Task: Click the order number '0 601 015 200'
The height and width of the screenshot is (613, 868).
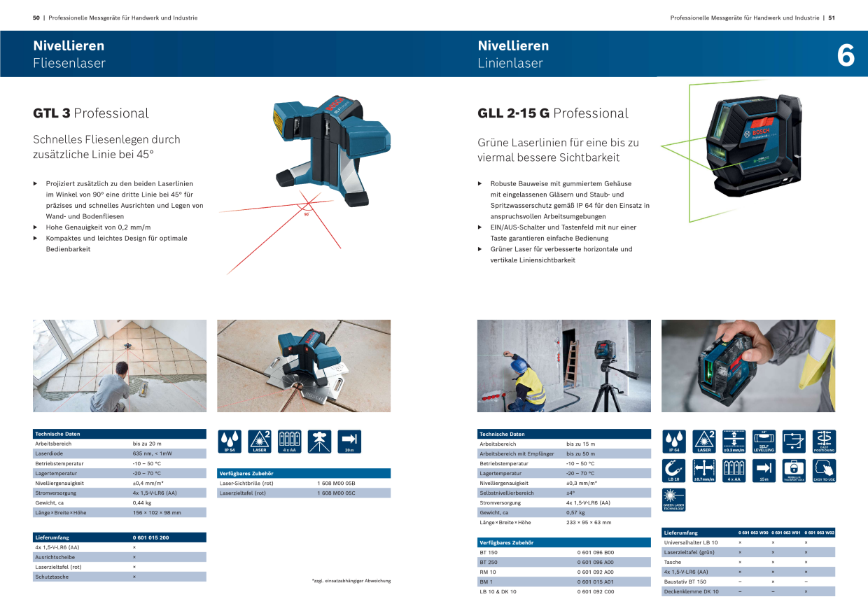Action: coord(151,537)
